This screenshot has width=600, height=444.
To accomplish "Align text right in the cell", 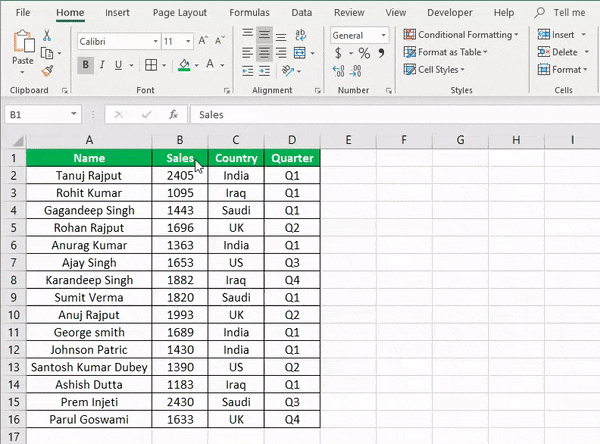I will click(281, 53).
